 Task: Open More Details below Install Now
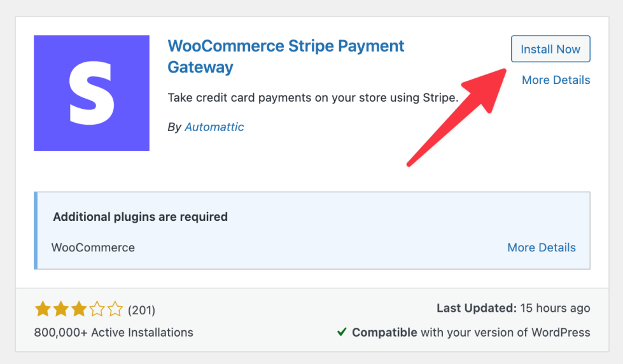click(556, 80)
